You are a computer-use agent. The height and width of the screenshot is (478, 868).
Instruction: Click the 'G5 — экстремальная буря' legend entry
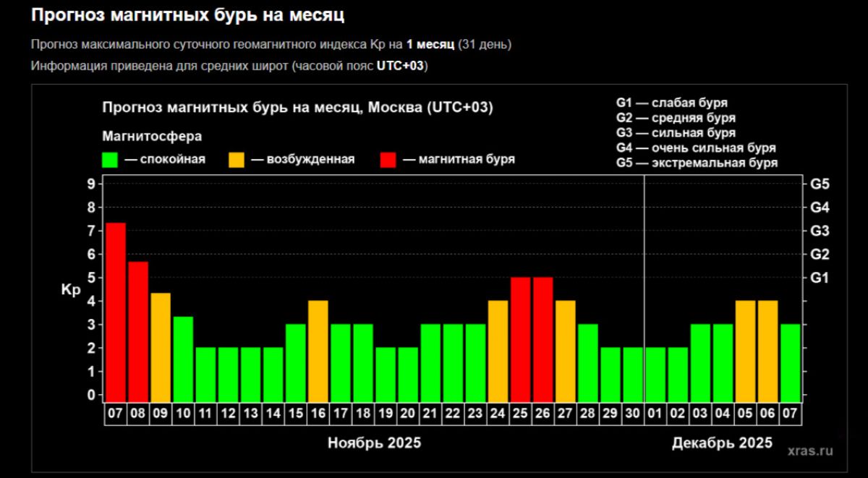coord(697,163)
